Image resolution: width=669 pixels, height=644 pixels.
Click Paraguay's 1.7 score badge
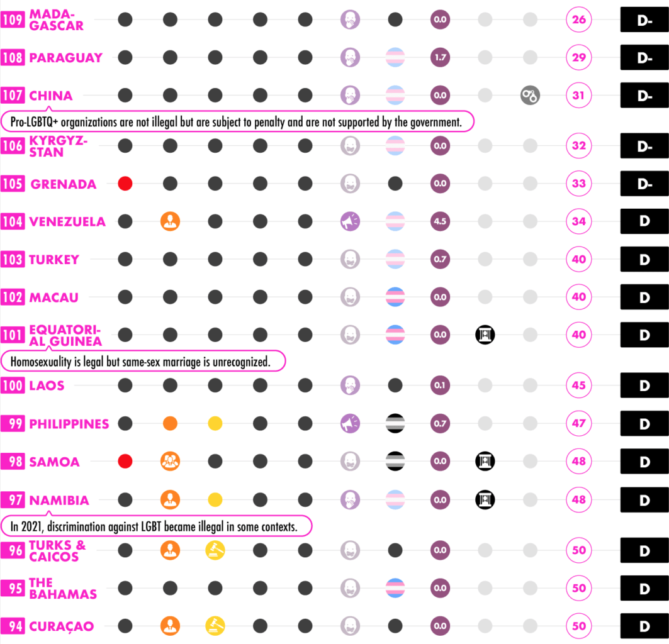pyautogui.click(x=441, y=58)
